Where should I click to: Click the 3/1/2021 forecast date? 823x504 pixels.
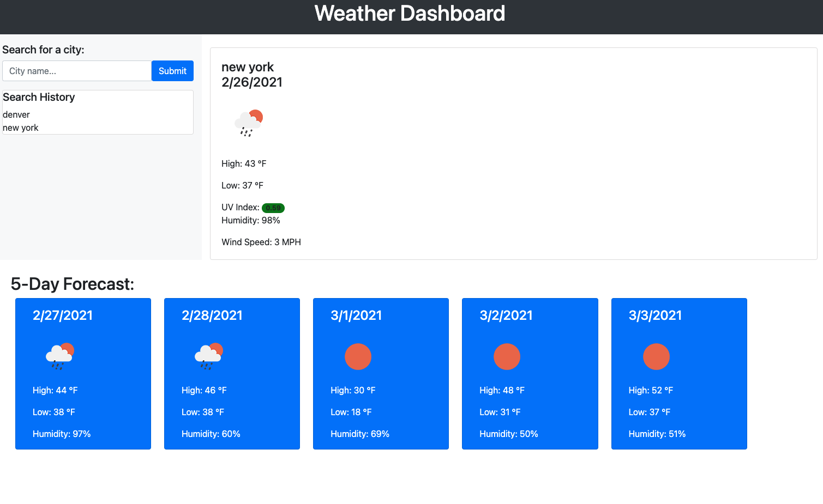pyautogui.click(x=356, y=315)
